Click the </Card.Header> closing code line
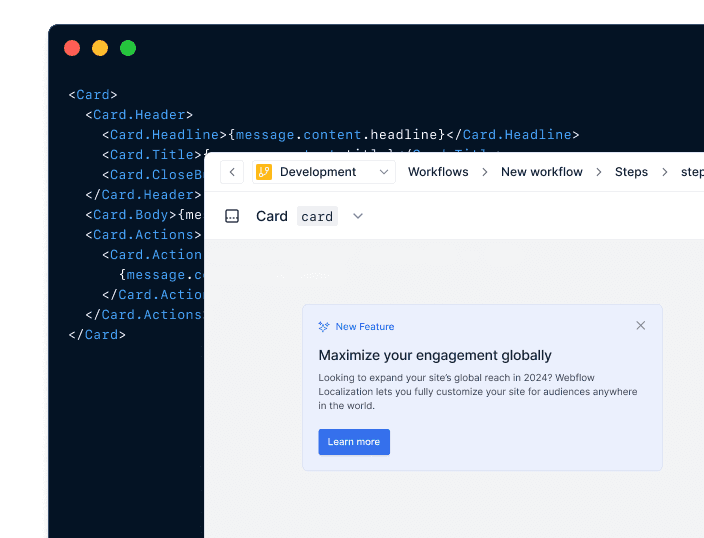 144,194
